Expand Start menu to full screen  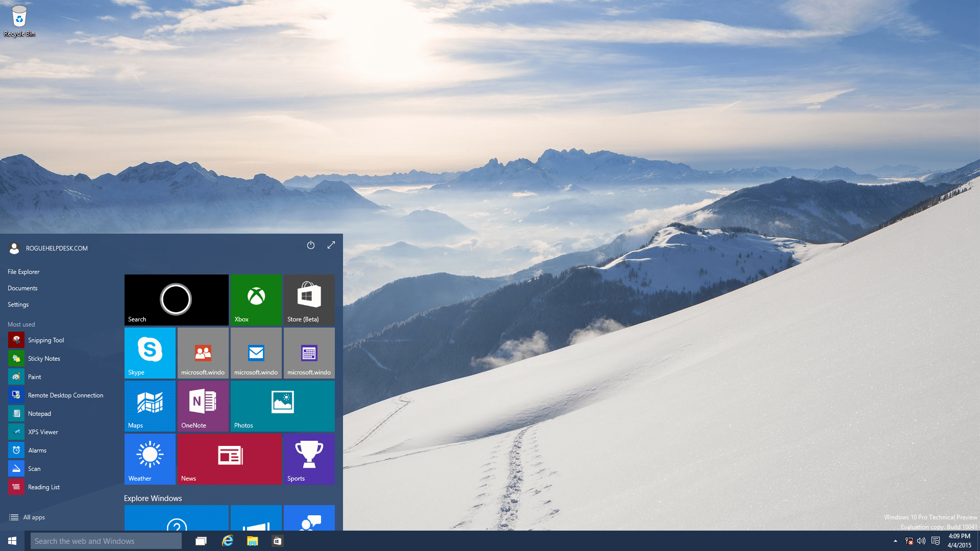click(x=331, y=245)
